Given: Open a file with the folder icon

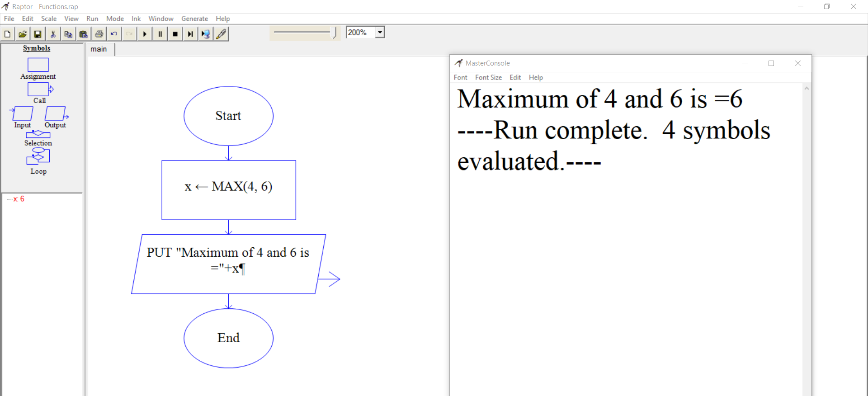Looking at the screenshot, I should [x=23, y=34].
